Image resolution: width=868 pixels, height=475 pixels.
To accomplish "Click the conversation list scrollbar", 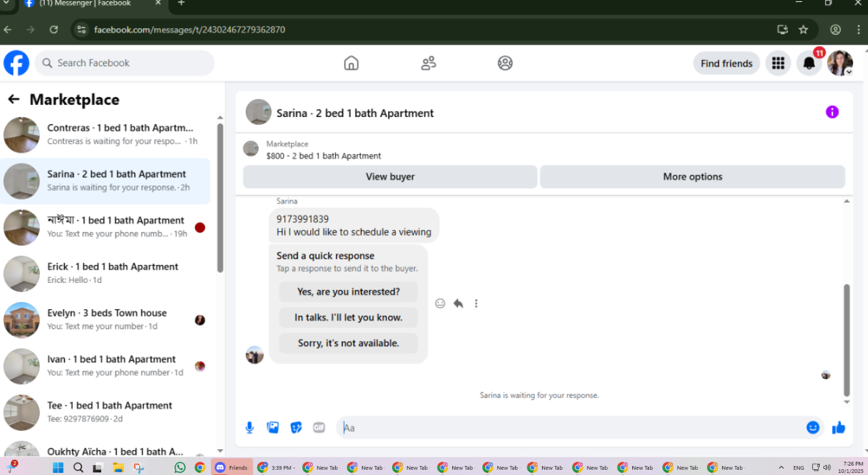I will [x=220, y=197].
